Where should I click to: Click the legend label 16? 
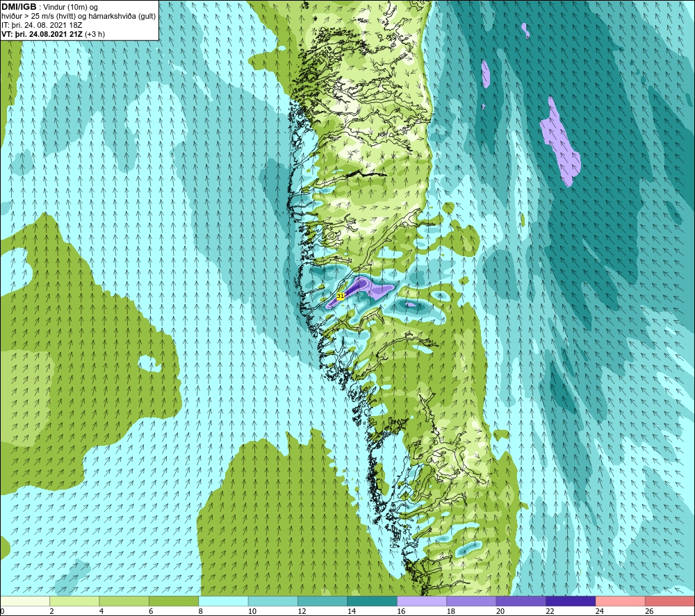pos(401,611)
